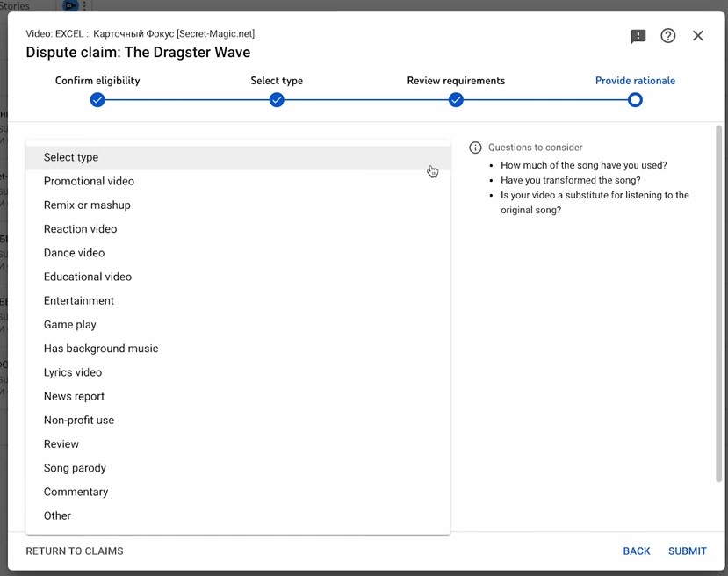
Task: Click the dialog's vertical scrollbar
Action: coord(718,304)
